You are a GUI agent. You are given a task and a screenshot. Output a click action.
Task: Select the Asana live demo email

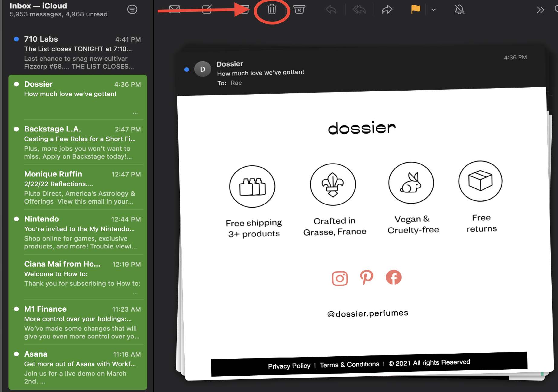(78, 367)
